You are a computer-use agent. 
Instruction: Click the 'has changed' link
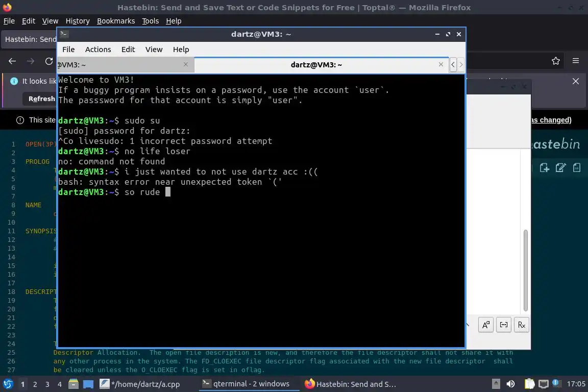[551, 120]
